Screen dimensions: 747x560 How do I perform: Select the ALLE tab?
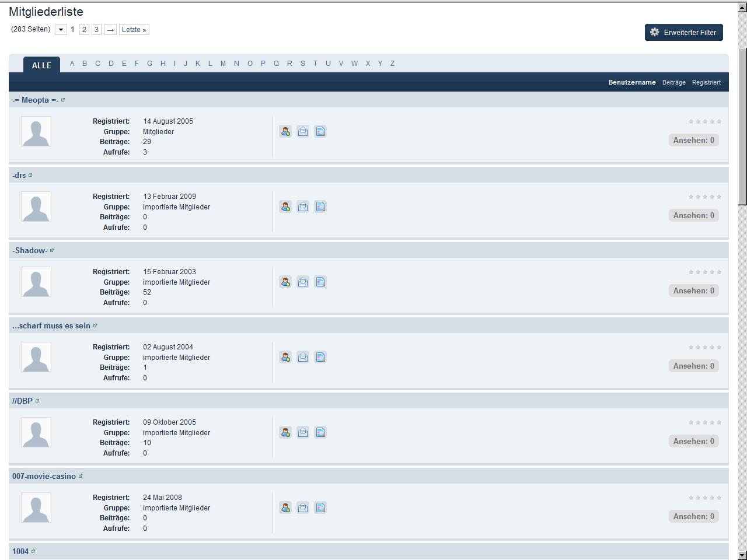[41, 65]
